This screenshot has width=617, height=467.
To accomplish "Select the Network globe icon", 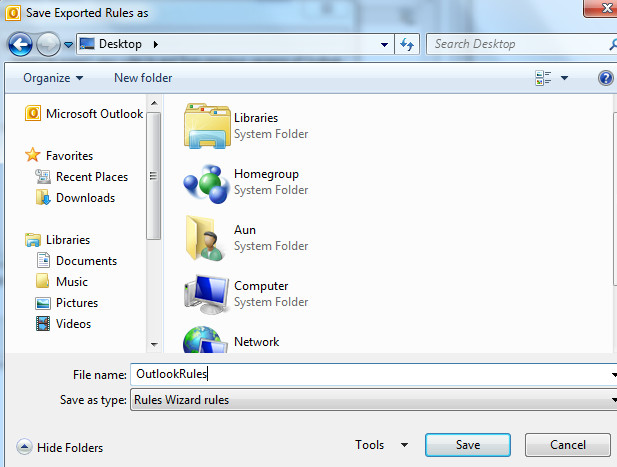I will [x=205, y=340].
